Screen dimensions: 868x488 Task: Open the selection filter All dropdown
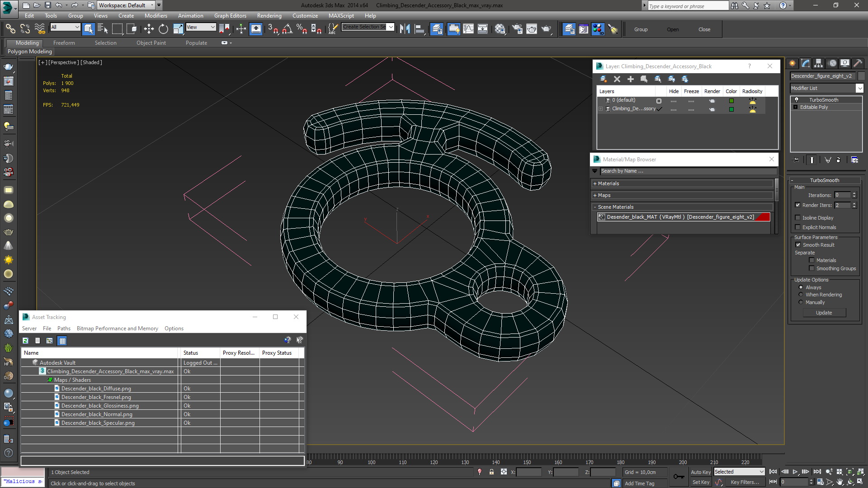[65, 27]
